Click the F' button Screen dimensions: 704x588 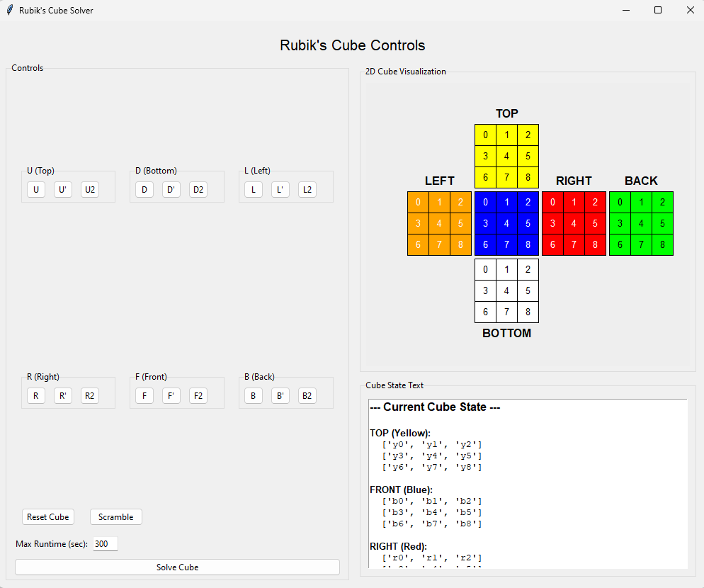pos(171,396)
